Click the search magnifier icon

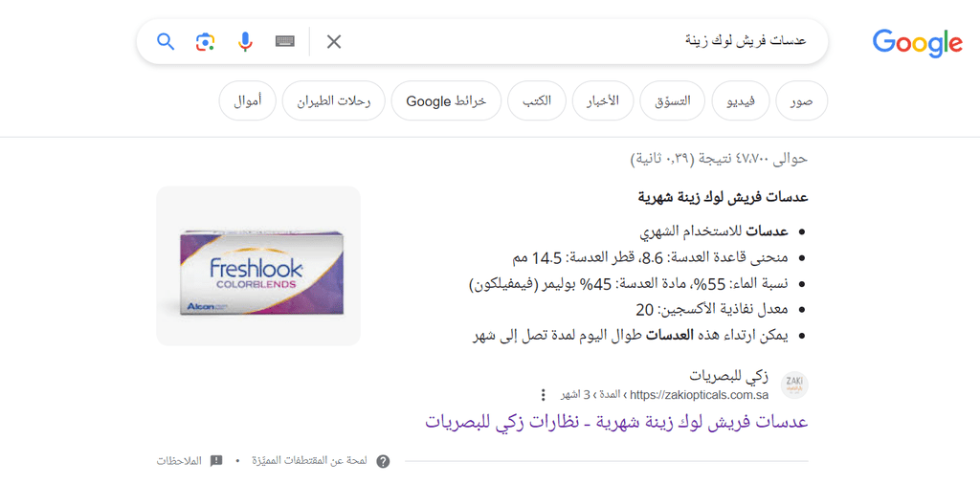pos(165,42)
